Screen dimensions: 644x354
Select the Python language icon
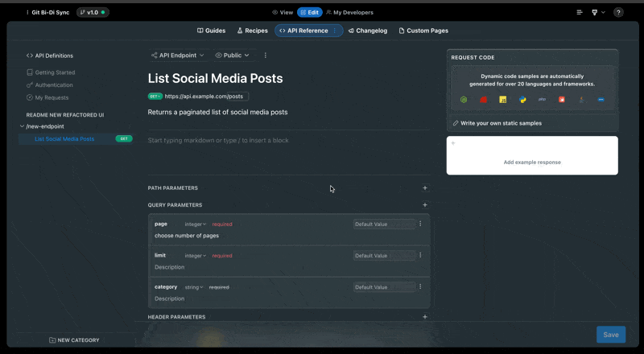point(522,100)
